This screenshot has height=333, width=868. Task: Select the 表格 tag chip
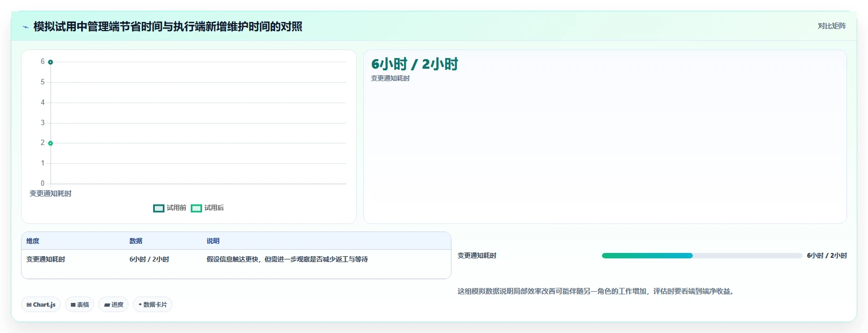click(80, 305)
